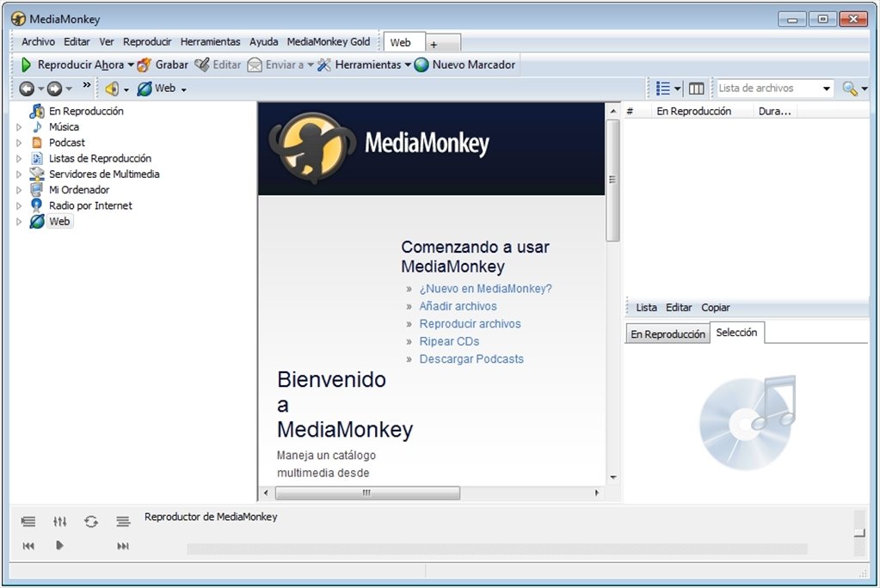Select the Web node in the tree
This screenshot has width=880, height=588.
59,221
